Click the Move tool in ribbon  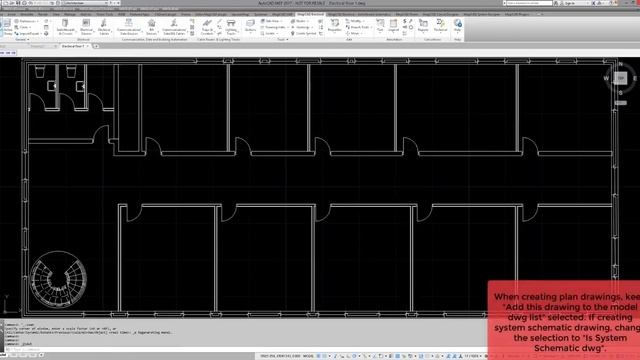pyautogui.click(x=354, y=33)
